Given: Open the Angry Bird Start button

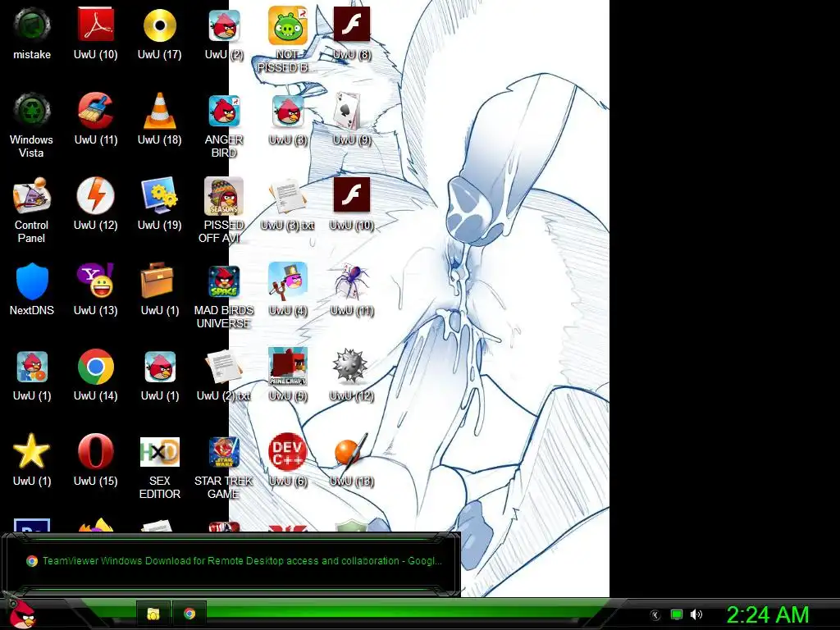Looking at the screenshot, I should point(22,614).
